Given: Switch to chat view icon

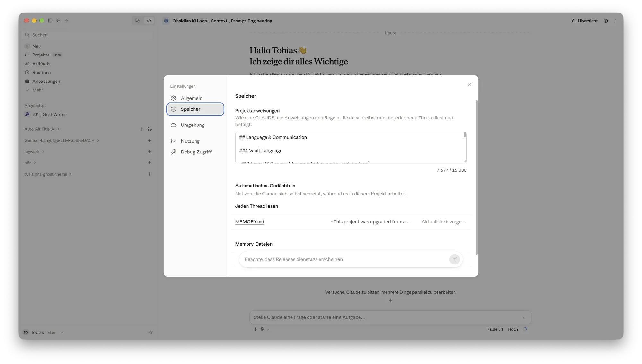Looking at the screenshot, I should (138, 21).
